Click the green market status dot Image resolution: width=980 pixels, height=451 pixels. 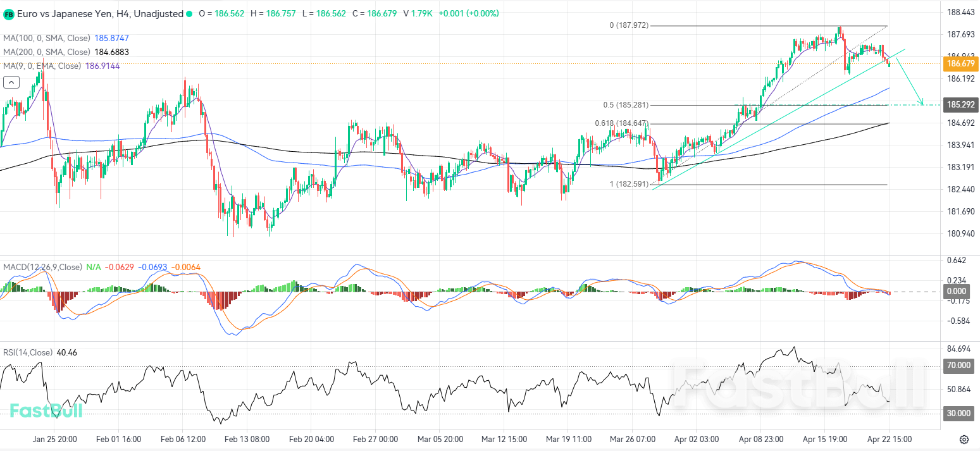[189, 14]
